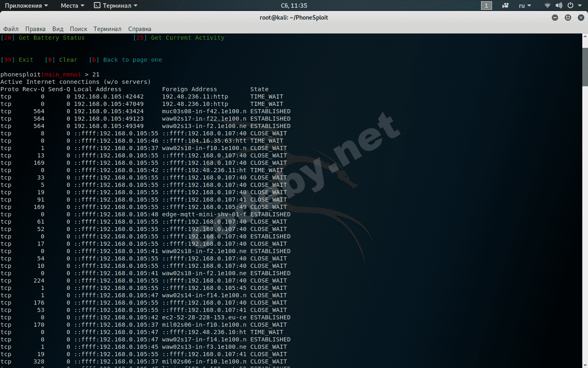Click window title root@kali: ~/PhoneSploit
Image resolution: width=588 pixels, height=368 pixels.
pyautogui.click(x=294, y=18)
